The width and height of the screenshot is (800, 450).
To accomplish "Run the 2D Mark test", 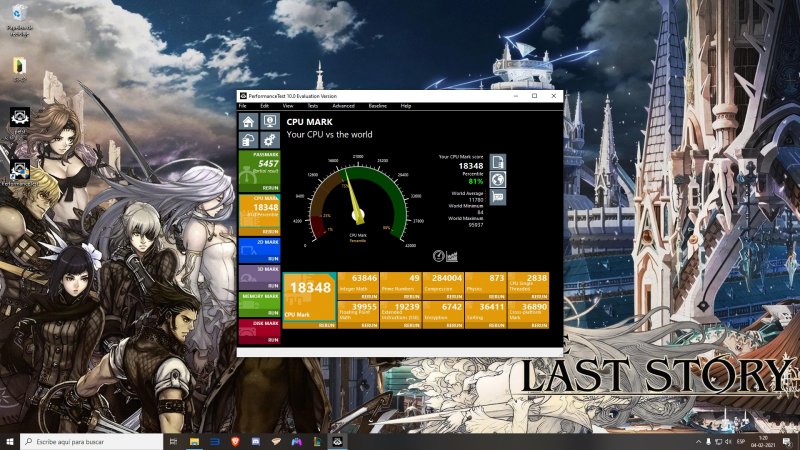I will [x=273, y=259].
